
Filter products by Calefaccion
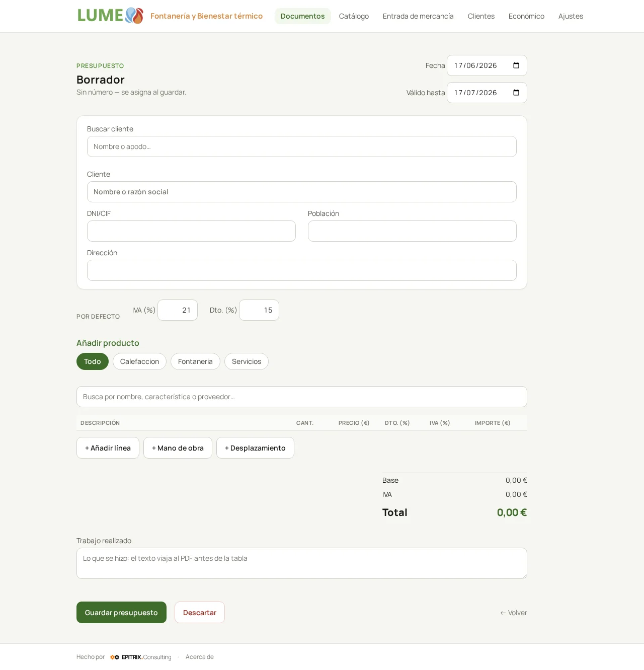139,361
